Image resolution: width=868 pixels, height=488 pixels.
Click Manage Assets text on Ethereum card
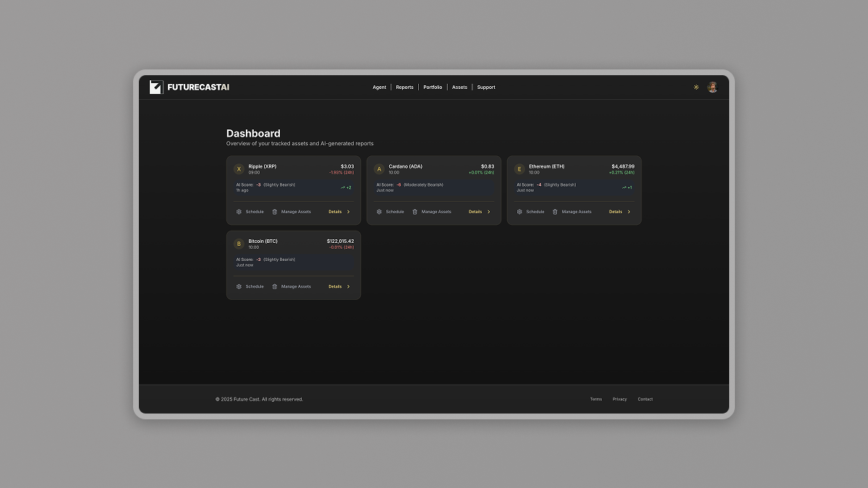pos(576,212)
